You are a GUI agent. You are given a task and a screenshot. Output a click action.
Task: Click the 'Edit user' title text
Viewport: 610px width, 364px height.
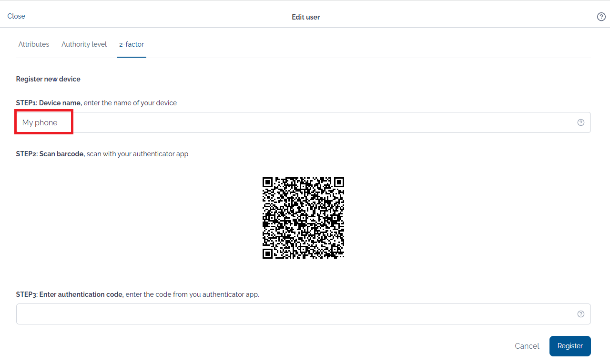[306, 17]
